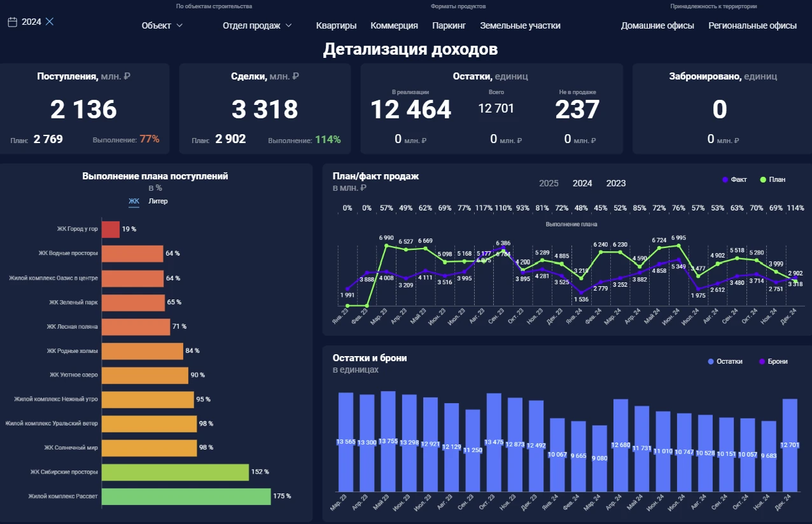
Task: Filter by Земельные участки format
Action: point(520,25)
